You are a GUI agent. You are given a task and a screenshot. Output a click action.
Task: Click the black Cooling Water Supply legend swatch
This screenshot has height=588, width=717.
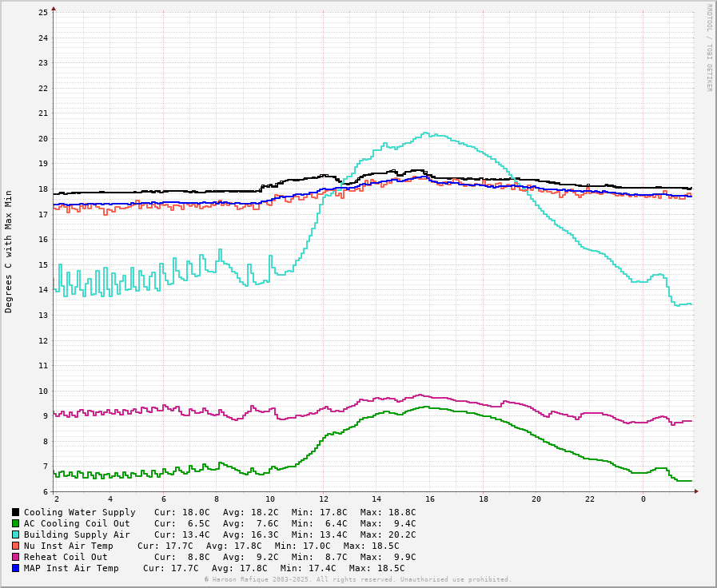click(15, 512)
